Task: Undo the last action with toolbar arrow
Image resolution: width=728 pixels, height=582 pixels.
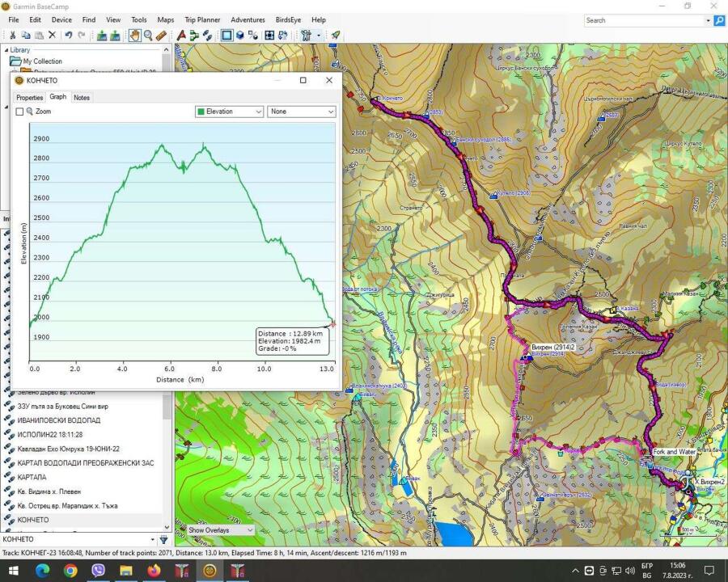Action: pyautogui.click(x=69, y=36)
